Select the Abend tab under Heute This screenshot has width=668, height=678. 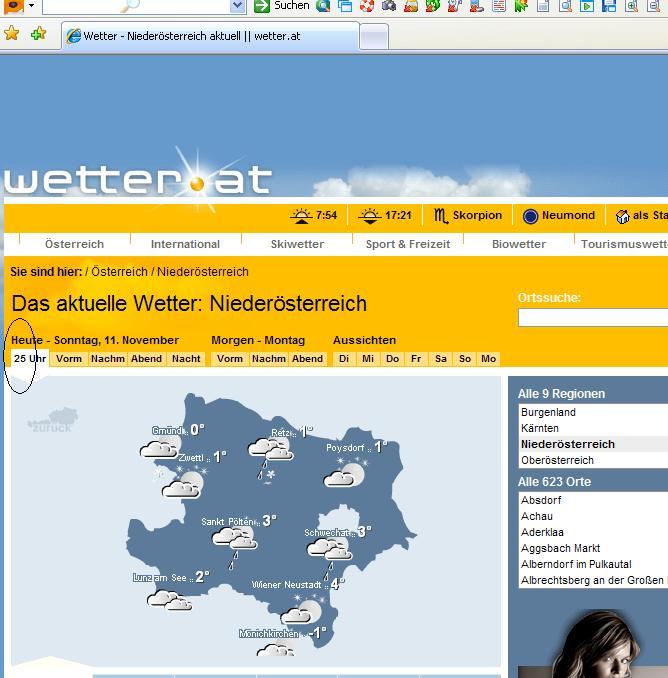tap(147, 358)
